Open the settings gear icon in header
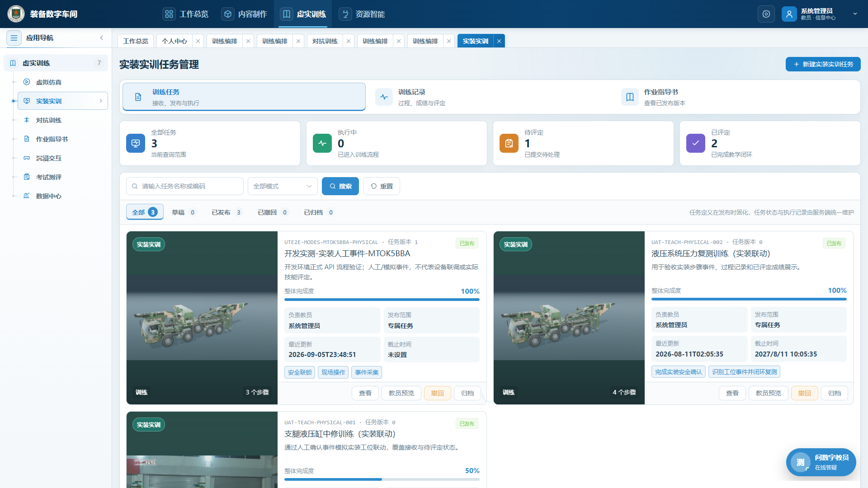 (x=766, y=14)
